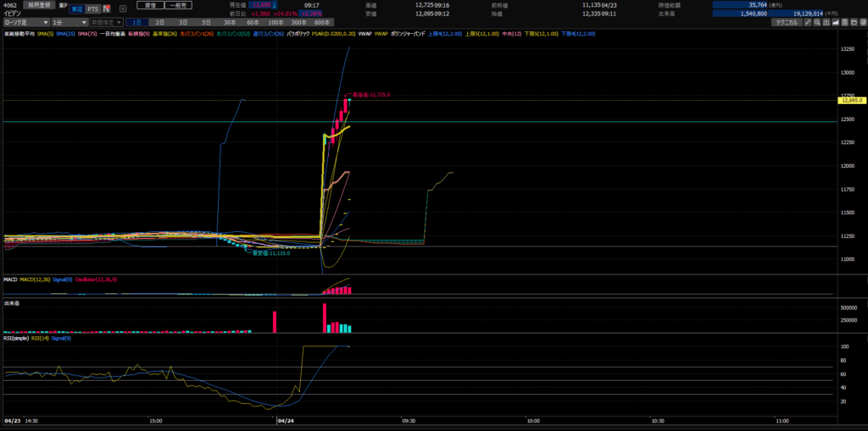The height and width of the screenshot is (431, 868).
Task: Click the テクニカル button
Action: [786, 22]
